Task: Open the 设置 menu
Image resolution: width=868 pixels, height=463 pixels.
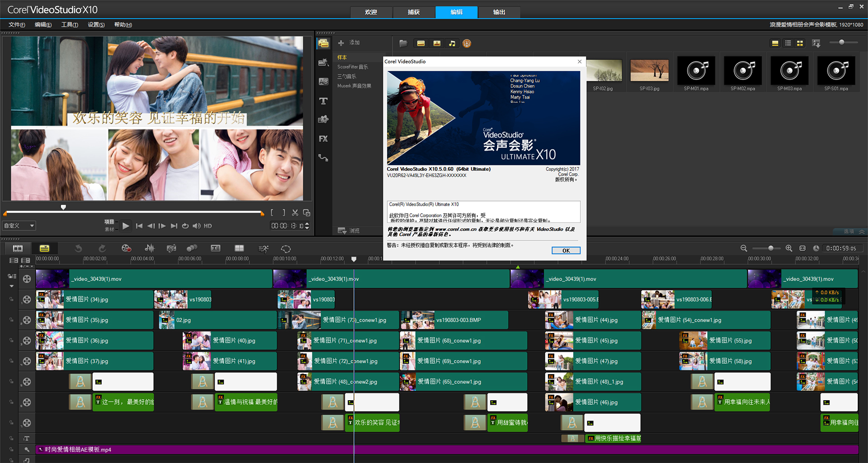Action: point(96,25)
